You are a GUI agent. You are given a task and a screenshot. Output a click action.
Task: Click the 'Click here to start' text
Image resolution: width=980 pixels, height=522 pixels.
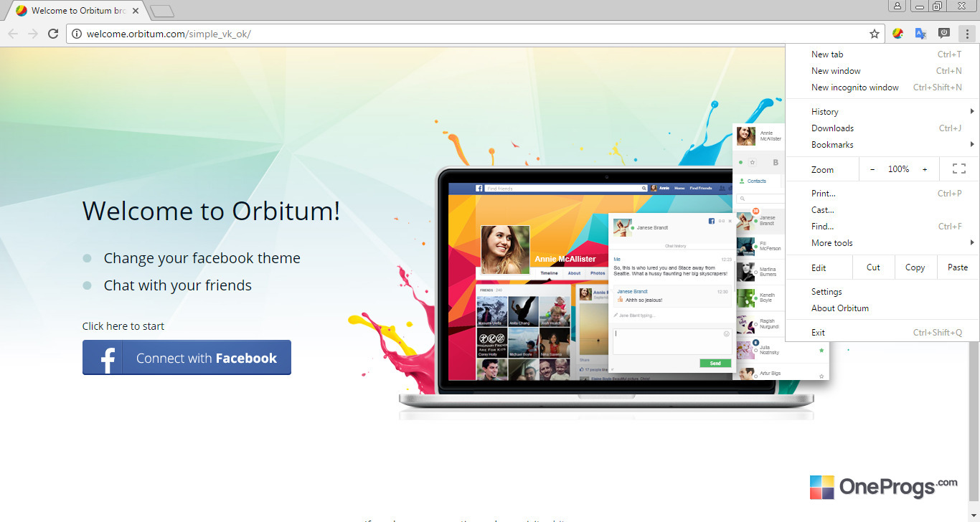tap(123, 326)
